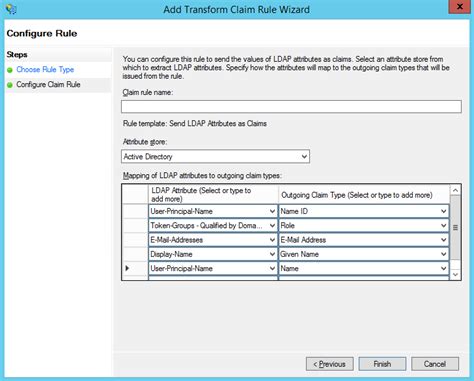The width and height of the screenshot is (474, 381).
Task: Click green bullet beside Configure Claim Rule
Action: coord(10,85)
